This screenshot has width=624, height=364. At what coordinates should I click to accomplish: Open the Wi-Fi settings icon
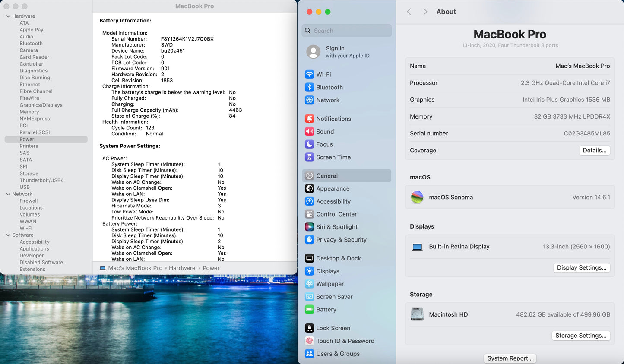pos(309,75)
